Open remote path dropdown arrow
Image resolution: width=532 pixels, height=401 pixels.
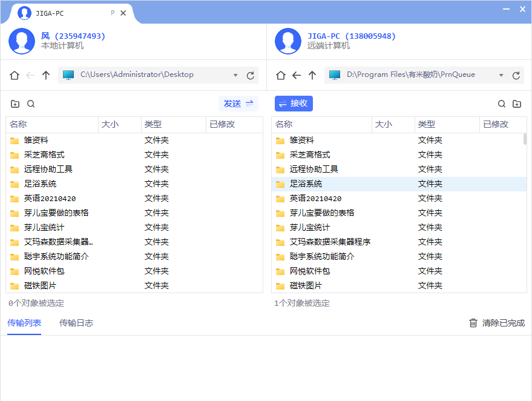[x=501, y=75]
